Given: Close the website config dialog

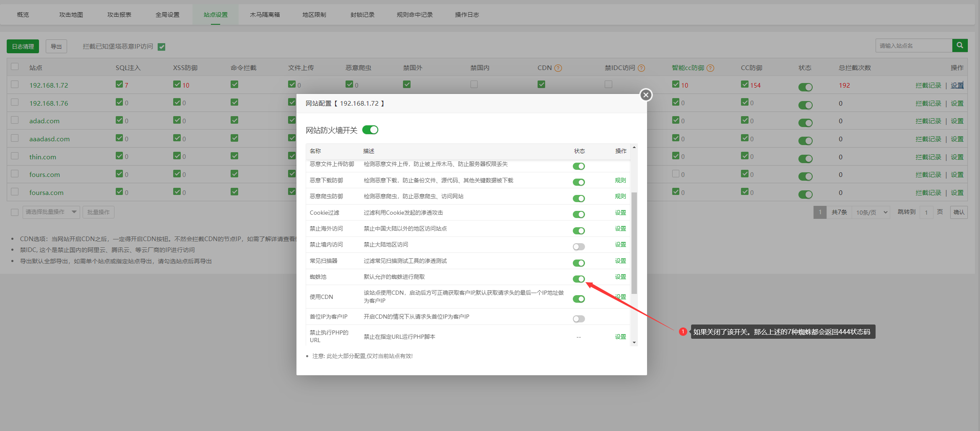Looking at the screenshot, I should pos(646,95).
